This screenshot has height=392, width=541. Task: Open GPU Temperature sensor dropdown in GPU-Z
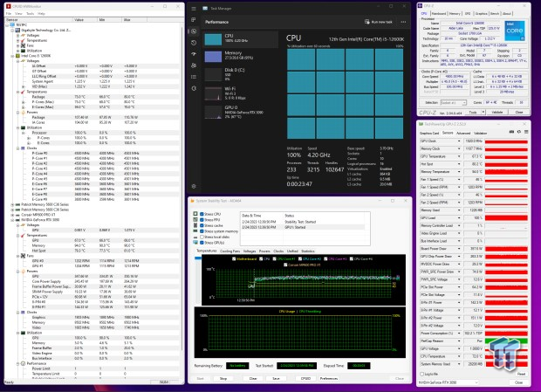(459, 156)
